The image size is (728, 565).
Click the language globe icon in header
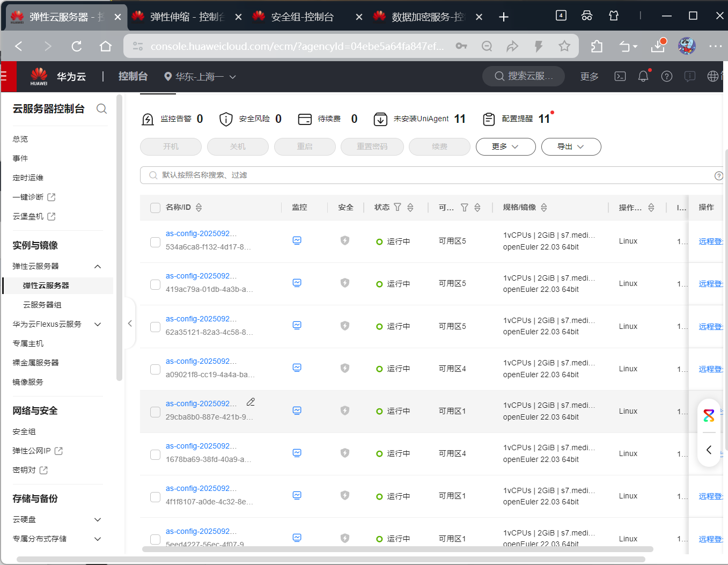click(x=713, y=76)
